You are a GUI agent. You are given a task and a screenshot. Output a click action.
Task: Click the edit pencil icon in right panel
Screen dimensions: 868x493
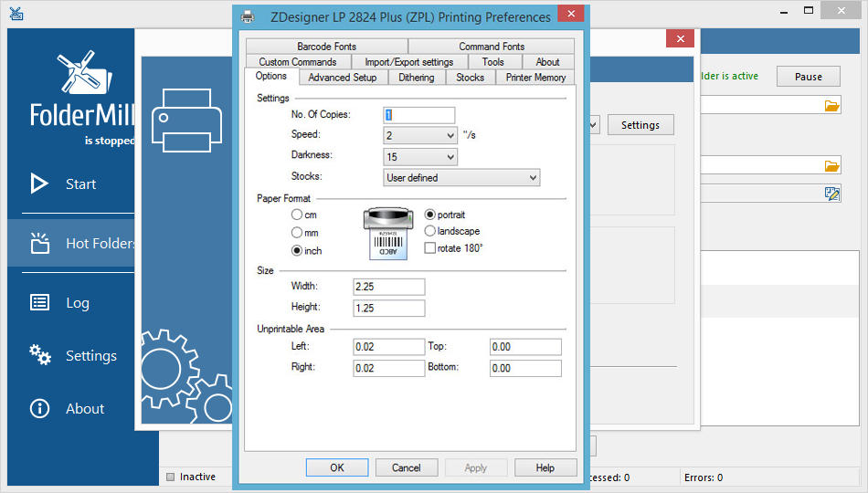coord(831,194)
